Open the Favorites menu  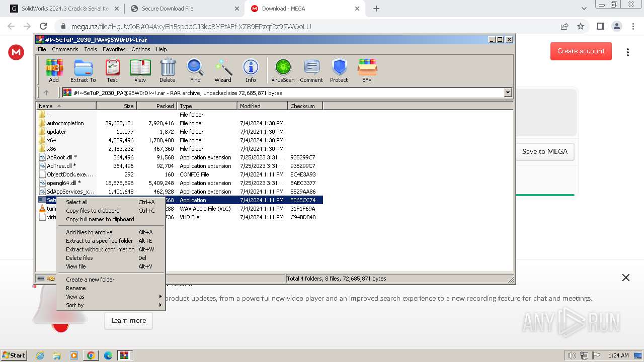click(x=114, y=49)
